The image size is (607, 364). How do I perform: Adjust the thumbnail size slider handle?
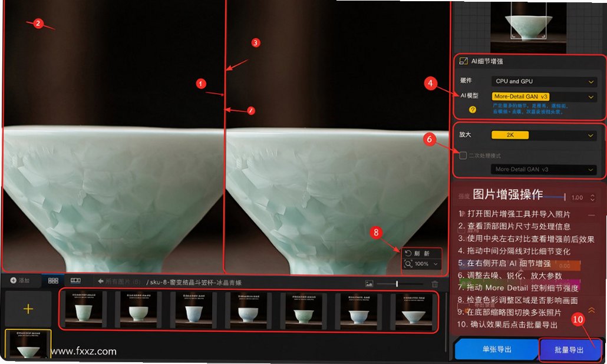click(397, 284)
